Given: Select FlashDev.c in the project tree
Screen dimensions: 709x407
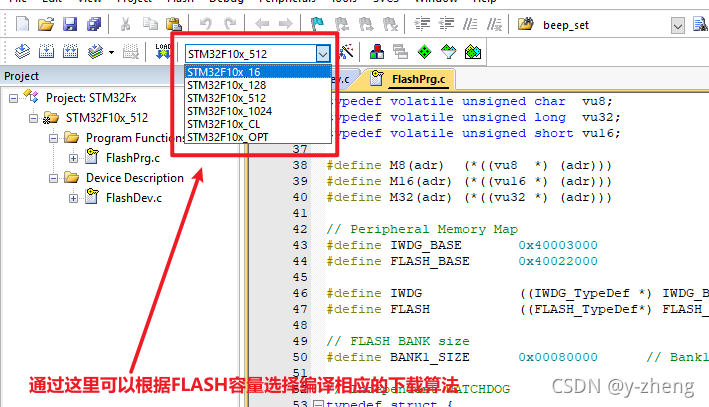Looking at the screenshot, I should [134, 198].
